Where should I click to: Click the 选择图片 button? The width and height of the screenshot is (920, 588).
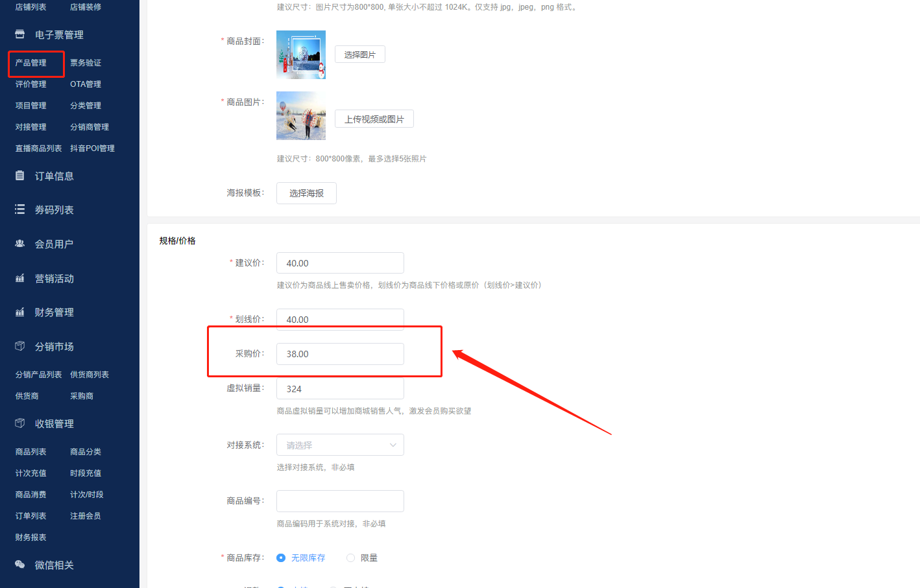(x=359, y=54)
